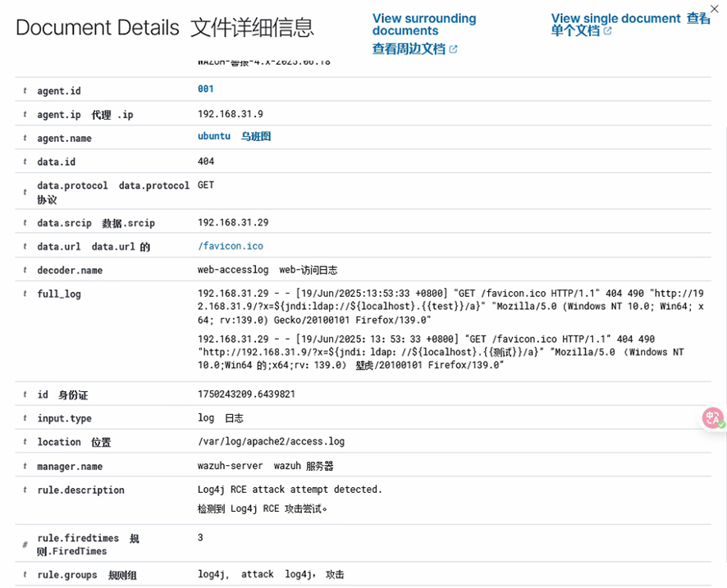The width and height of the screenshot is (727, 588).
Task: Click field type icon for rule.description
Action: coord(25,490)
